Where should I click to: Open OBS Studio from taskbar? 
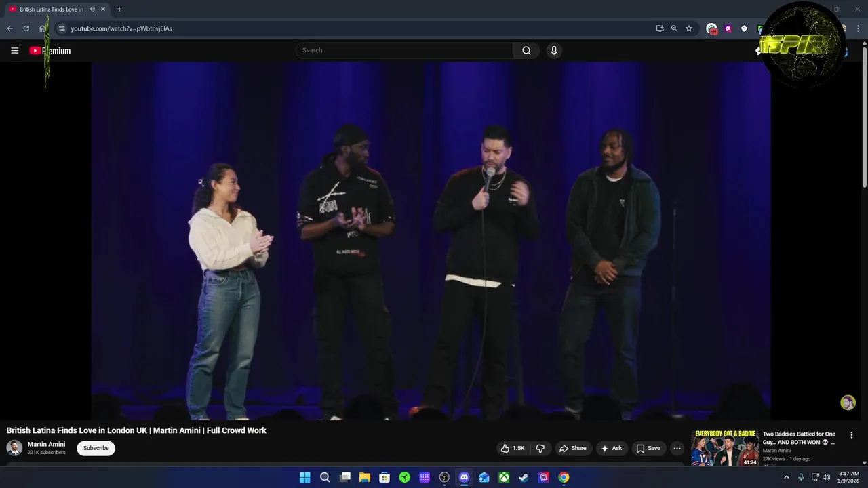(444, 477)
